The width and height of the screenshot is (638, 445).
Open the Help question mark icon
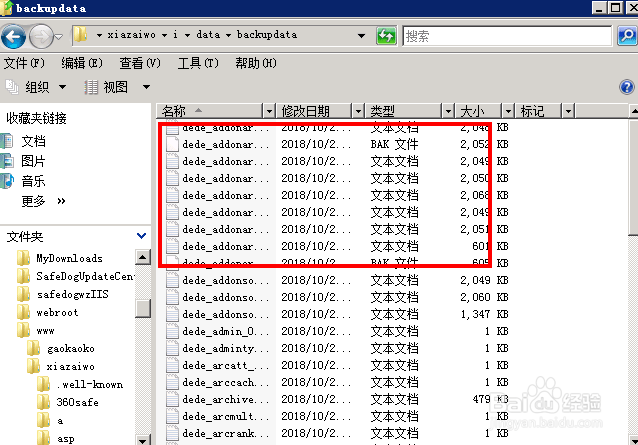tap(627, 88)
